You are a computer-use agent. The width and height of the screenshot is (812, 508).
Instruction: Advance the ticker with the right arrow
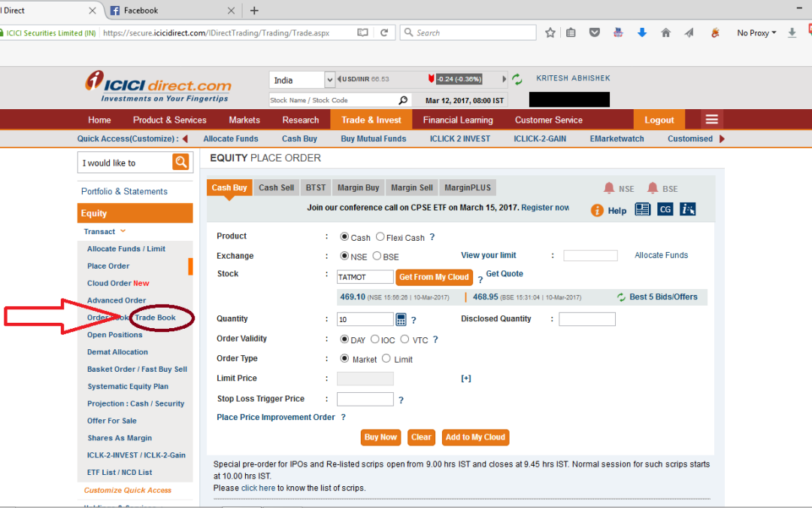click(x=504, y=79)
